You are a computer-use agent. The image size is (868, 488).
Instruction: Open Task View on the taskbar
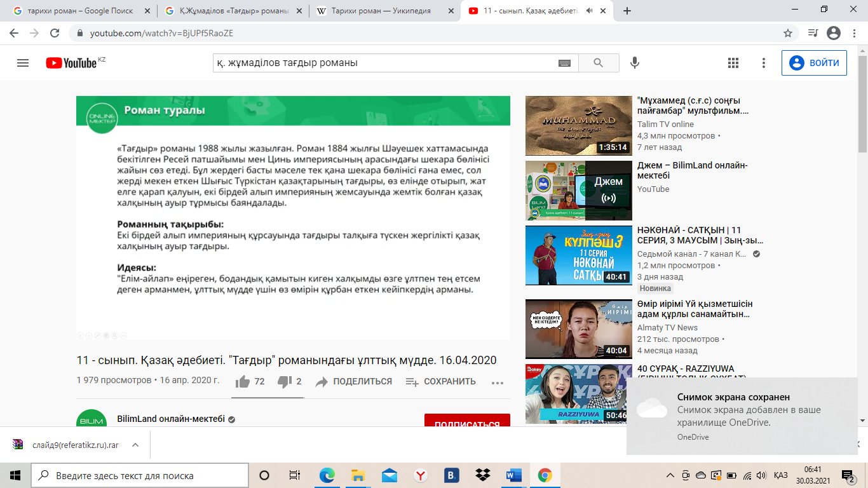coord(295,475)
